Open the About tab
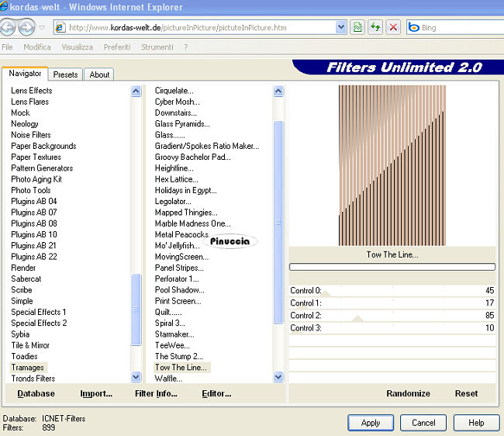Image resolution: width=504 pixels, height=436 pixels. [99, 74]
